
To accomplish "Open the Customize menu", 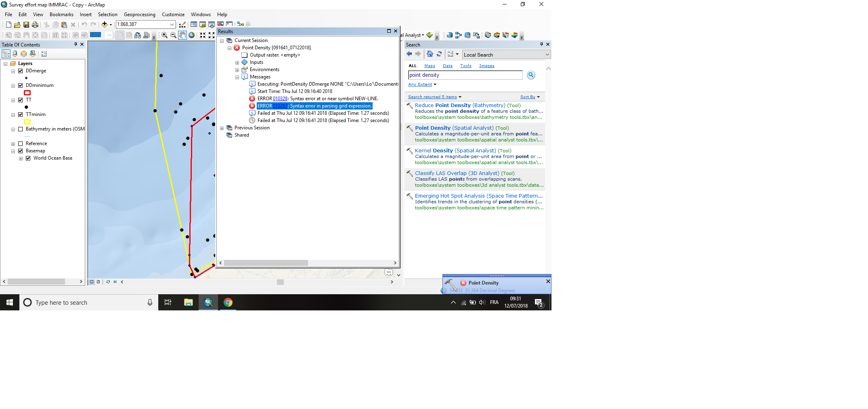I will click(x=173, y=15).
